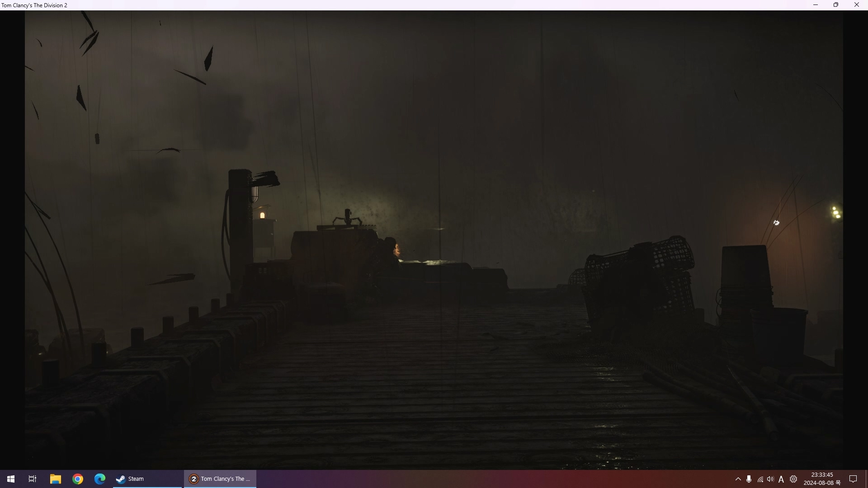Click the Show Desktop sliver
The image size is (868, 488).
(866, 479)
